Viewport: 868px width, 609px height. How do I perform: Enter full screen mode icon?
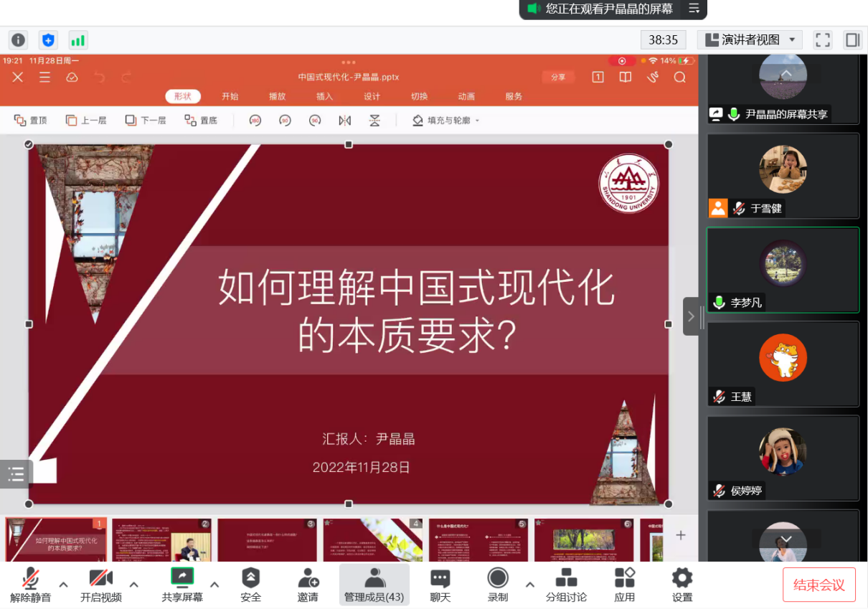823,40
